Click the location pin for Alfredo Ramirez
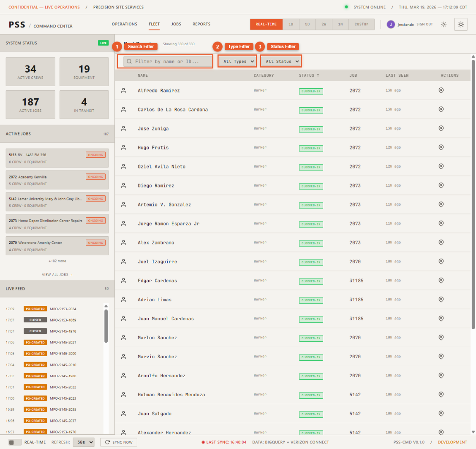This screenshot has height=449, width=476. tap(441, 90)
